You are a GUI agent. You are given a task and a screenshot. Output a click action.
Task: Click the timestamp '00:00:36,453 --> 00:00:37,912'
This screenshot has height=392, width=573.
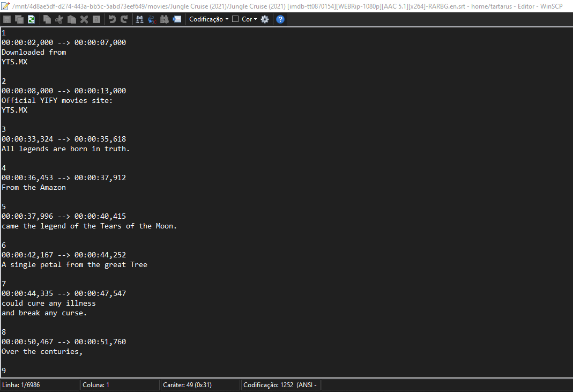point(64,177)
